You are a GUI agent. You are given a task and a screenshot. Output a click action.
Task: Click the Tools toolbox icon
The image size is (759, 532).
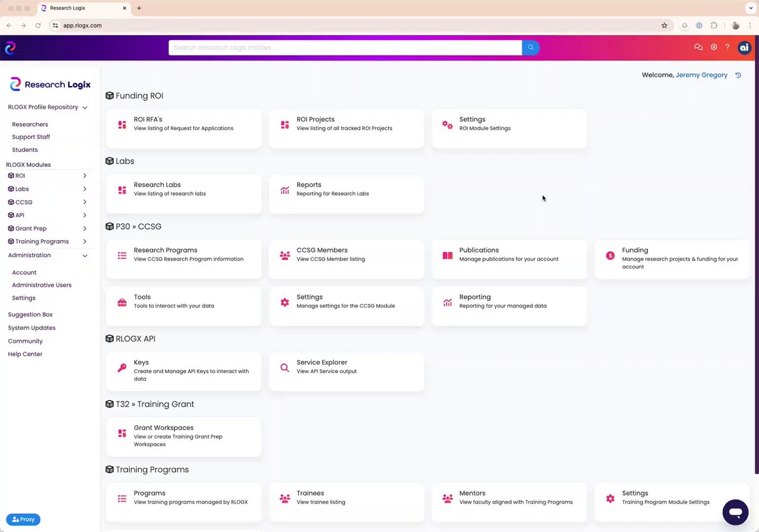tap(122, 303)
